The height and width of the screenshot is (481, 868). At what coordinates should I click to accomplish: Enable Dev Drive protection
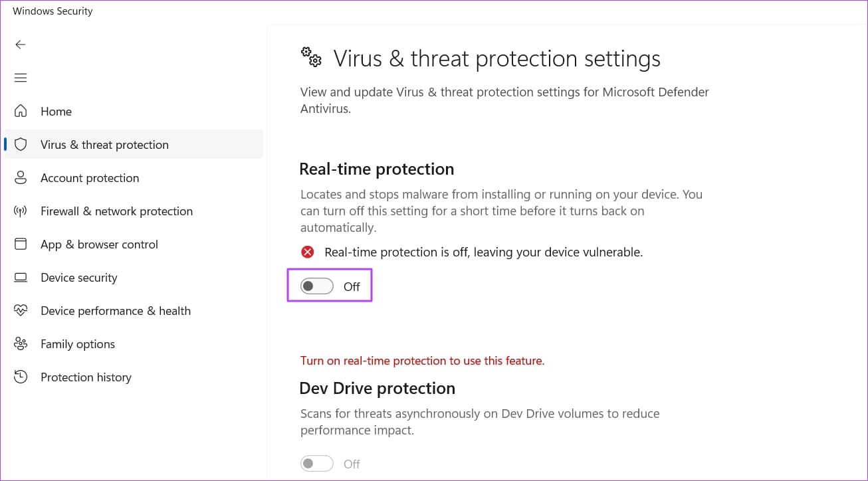pos(316,463)
